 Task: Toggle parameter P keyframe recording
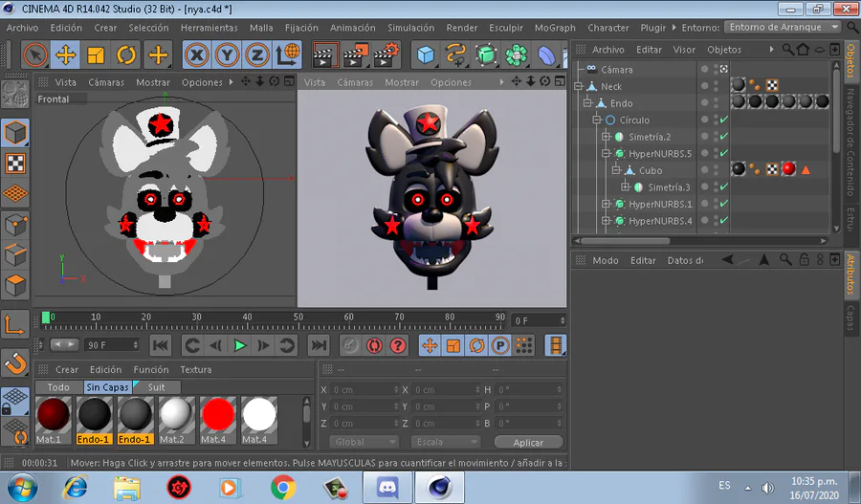500,345
